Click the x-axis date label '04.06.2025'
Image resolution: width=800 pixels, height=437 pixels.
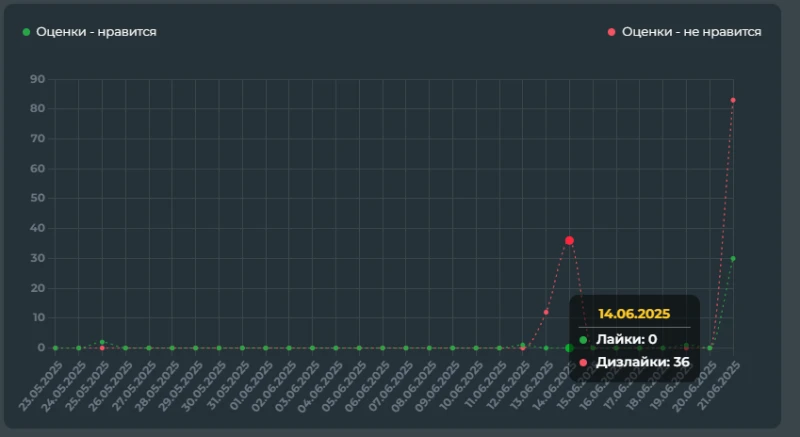(321, 385)
